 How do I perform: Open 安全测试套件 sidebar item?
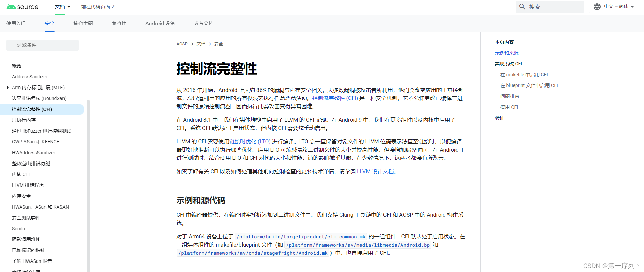26,218
